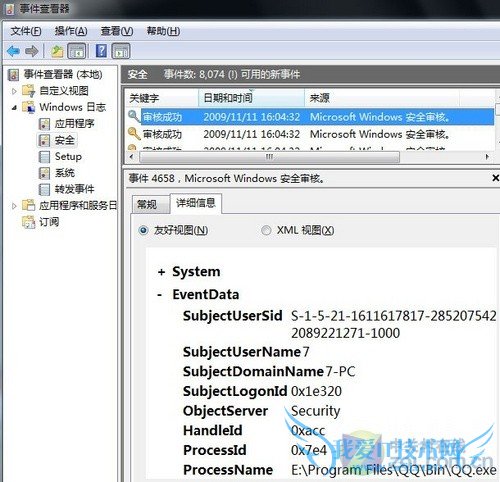Collapse the EventData section minus sign

(160, 295)
